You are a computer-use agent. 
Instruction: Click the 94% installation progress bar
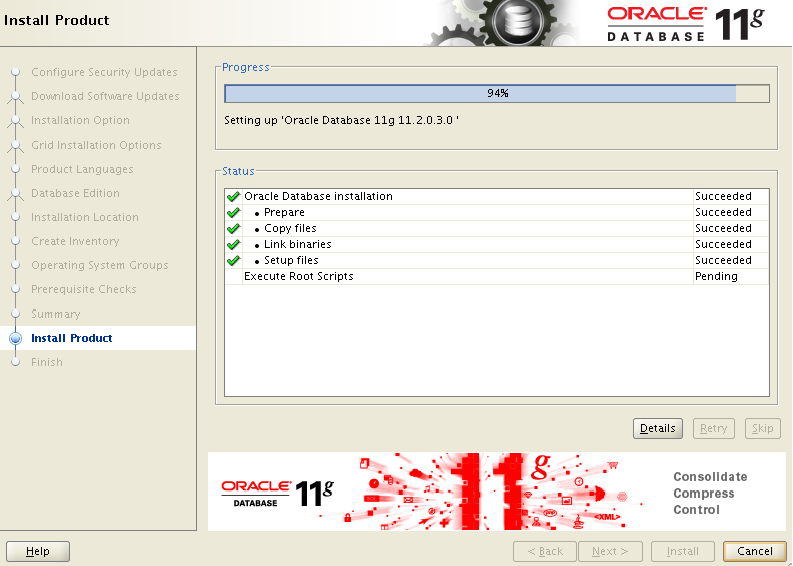point(497,94)
